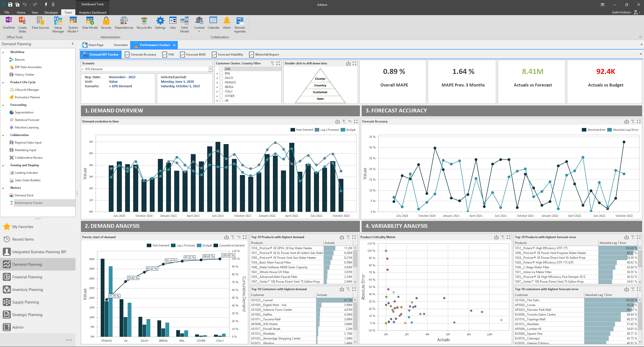Click the Security icon in the ribbon
Viewport: 644px width, 347px height.
[x=106, y=23]
